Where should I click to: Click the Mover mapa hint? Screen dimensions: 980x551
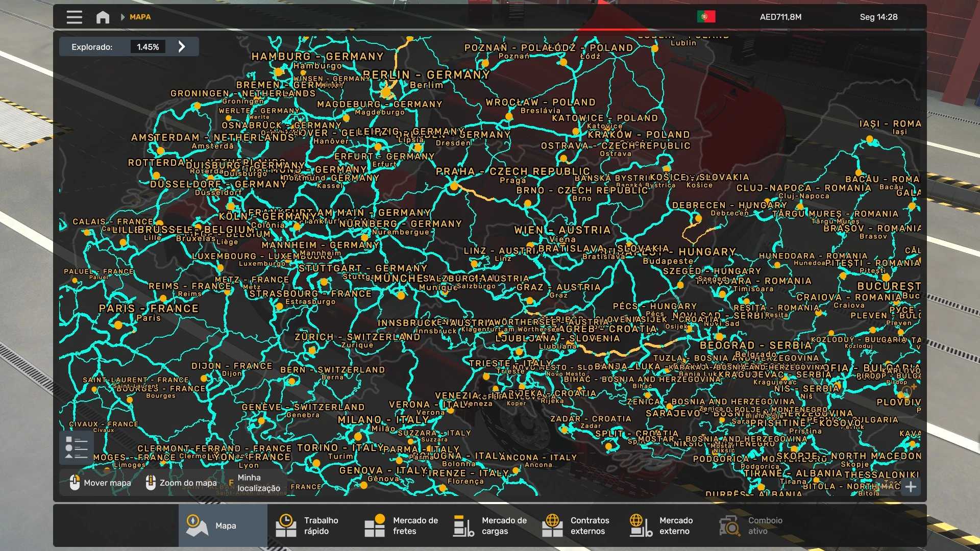pyautogui.click(x=101, y=483)
